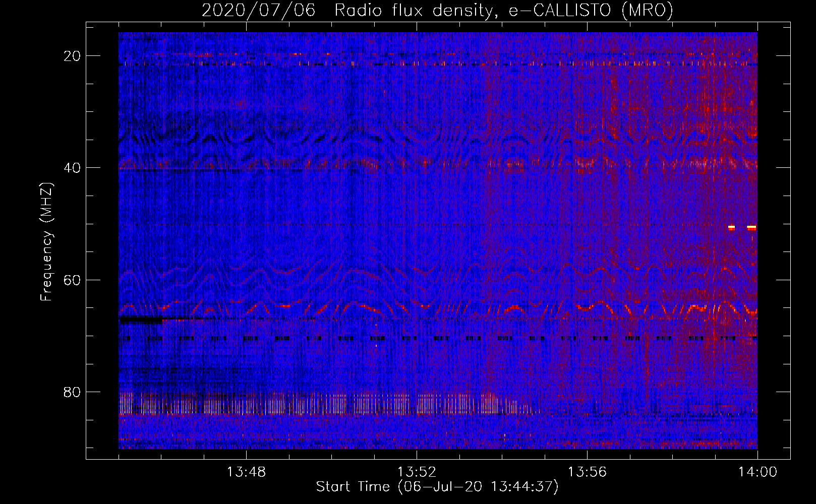
Task: Click the 13:48 time tick label
Action: [246, 472]
